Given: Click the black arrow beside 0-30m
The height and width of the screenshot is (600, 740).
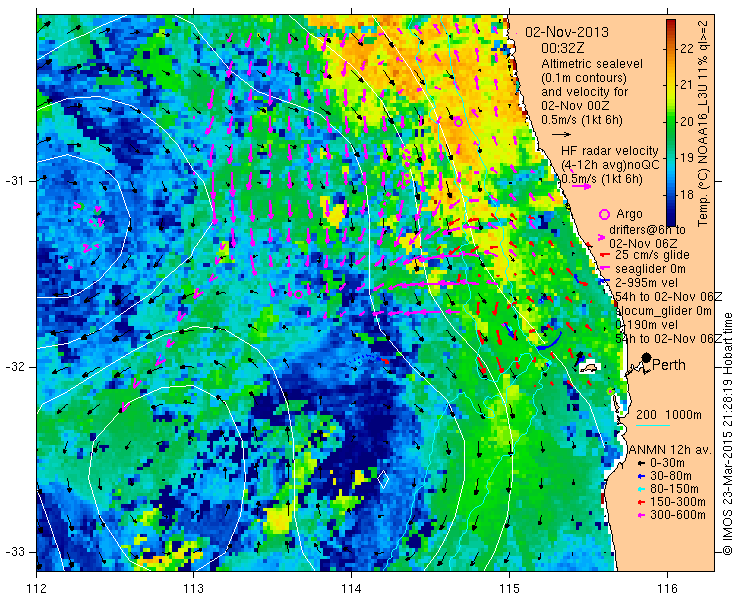Looking at the screenshot, I should click(x=641, y=463).
